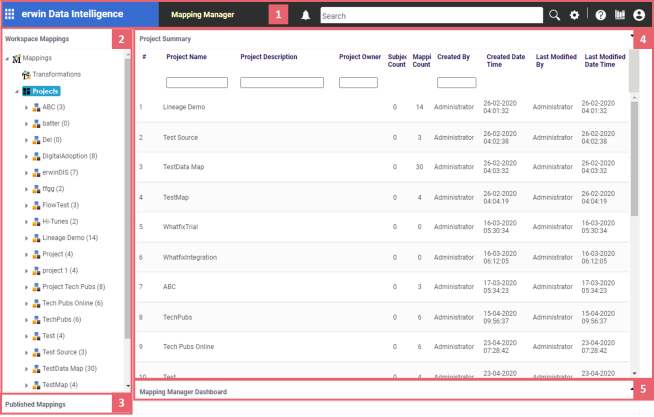The height and width of the screenshot is (417, 654).
Task: Click the Del (0) project icon
Action: [37, 140]
